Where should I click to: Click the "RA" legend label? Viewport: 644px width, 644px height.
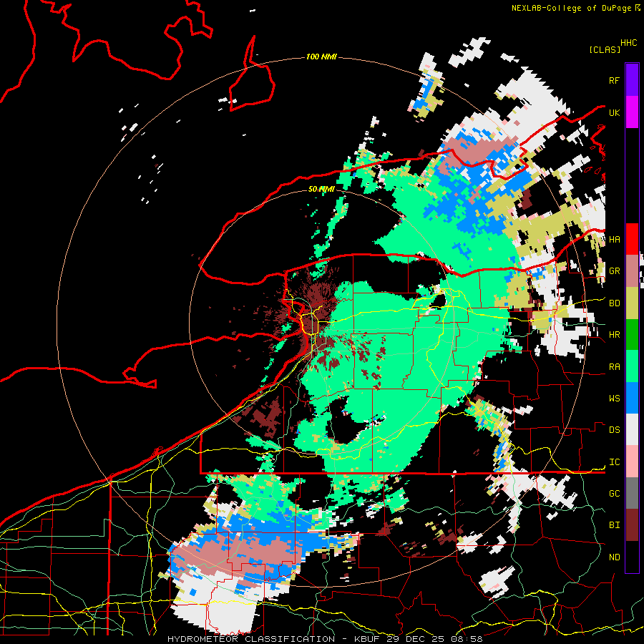click(x=615, y=366)
